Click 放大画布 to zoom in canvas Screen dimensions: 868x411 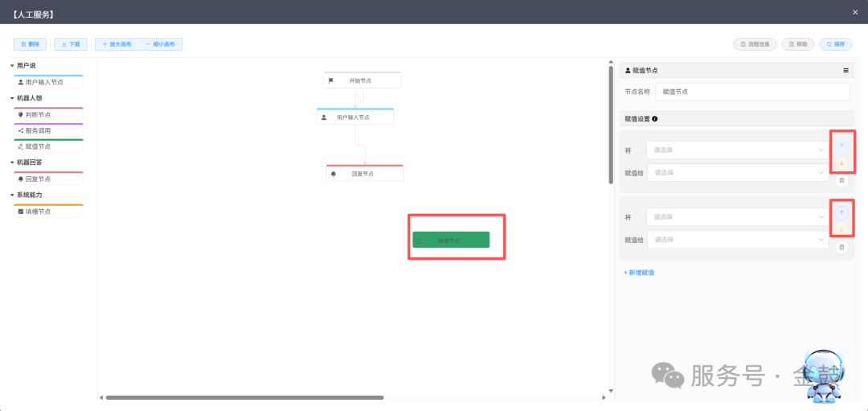tap(117, 44)
